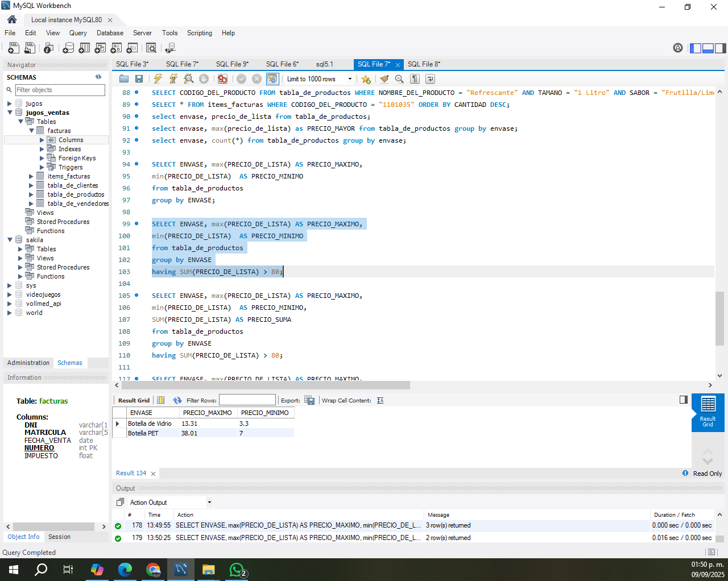This screenshot has width=728, height=581.
Task: Open the Database menu
Action: 110,33
